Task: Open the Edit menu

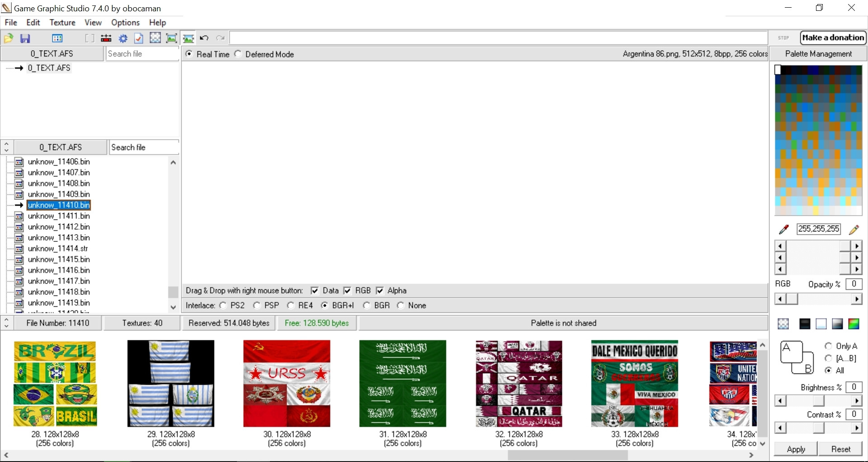Action: 33,23
